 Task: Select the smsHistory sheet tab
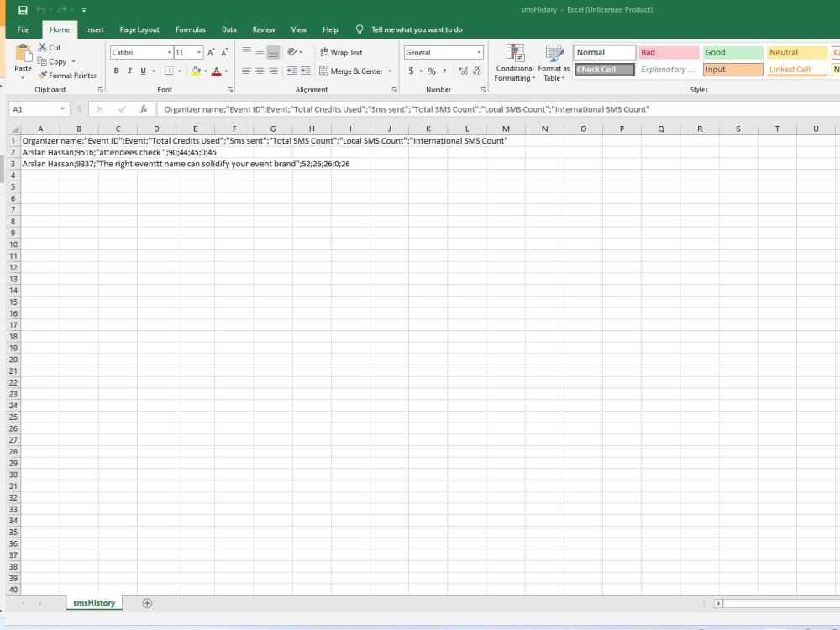tap(94, 602)
